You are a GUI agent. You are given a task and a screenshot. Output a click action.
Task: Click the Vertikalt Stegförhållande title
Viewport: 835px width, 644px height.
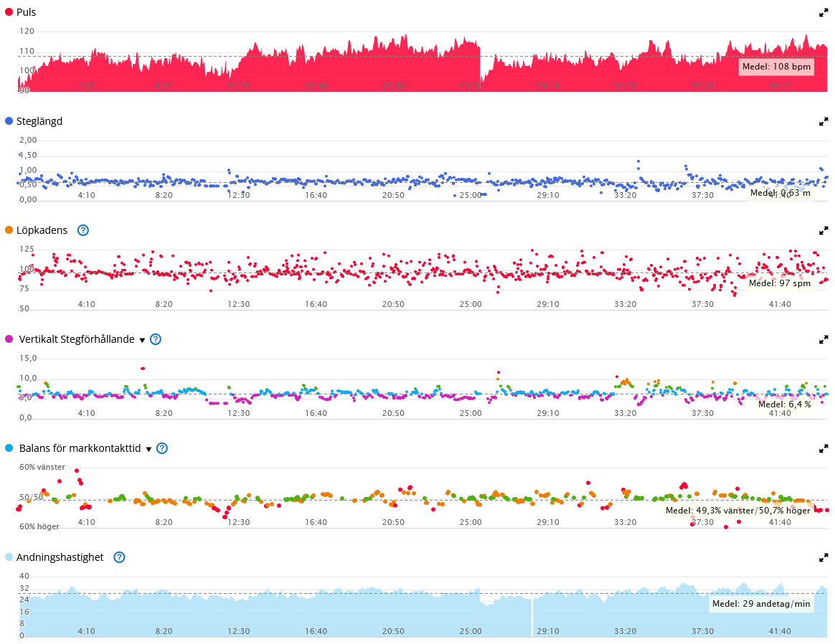pyautogui.click(x=77, y=339)
